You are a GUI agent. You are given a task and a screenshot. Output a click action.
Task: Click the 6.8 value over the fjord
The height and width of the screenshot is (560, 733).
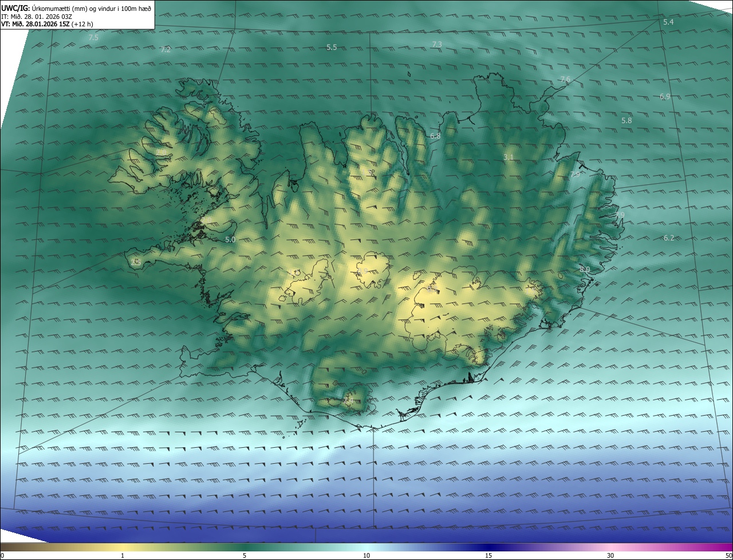point(435,136)
